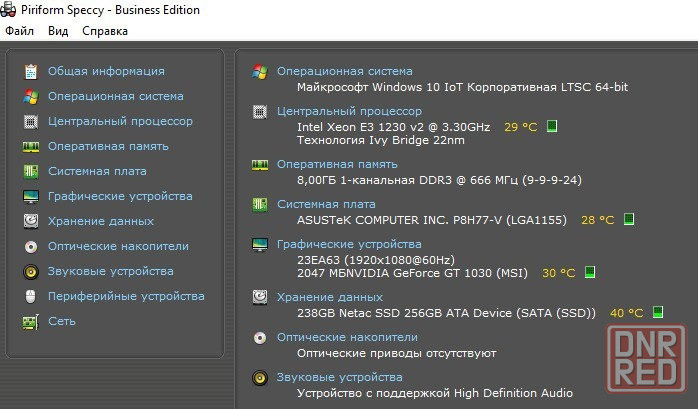Viewport: 698px width, 409px height.
Task: Click the network icon in sidebar
Action: tap(31, 321)
